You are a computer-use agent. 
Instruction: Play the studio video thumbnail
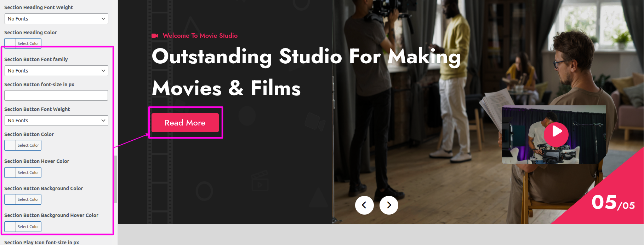point(556,134)
